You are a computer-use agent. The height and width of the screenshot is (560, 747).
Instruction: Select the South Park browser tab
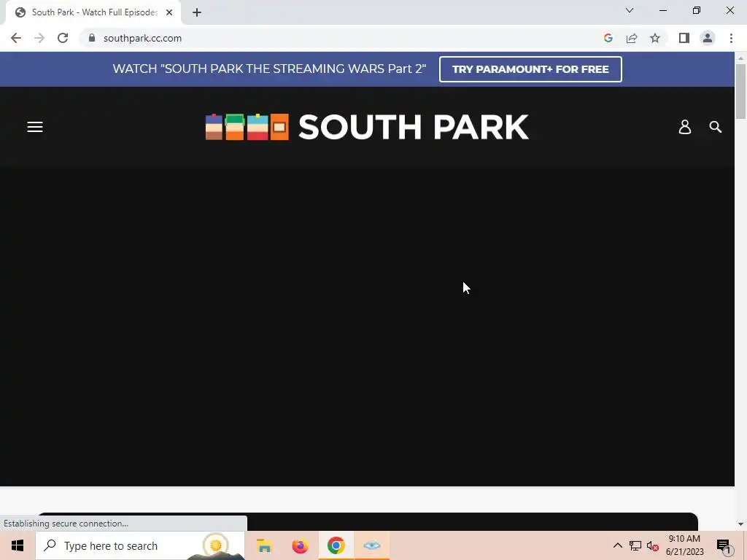[93, 12]
